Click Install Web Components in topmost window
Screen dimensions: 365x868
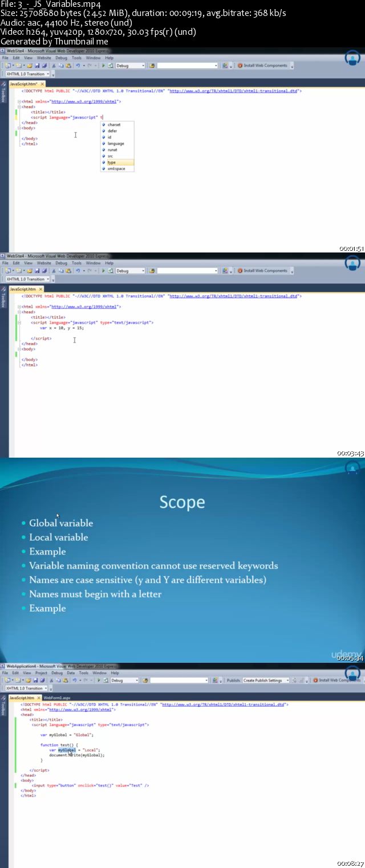coord(263,66)
